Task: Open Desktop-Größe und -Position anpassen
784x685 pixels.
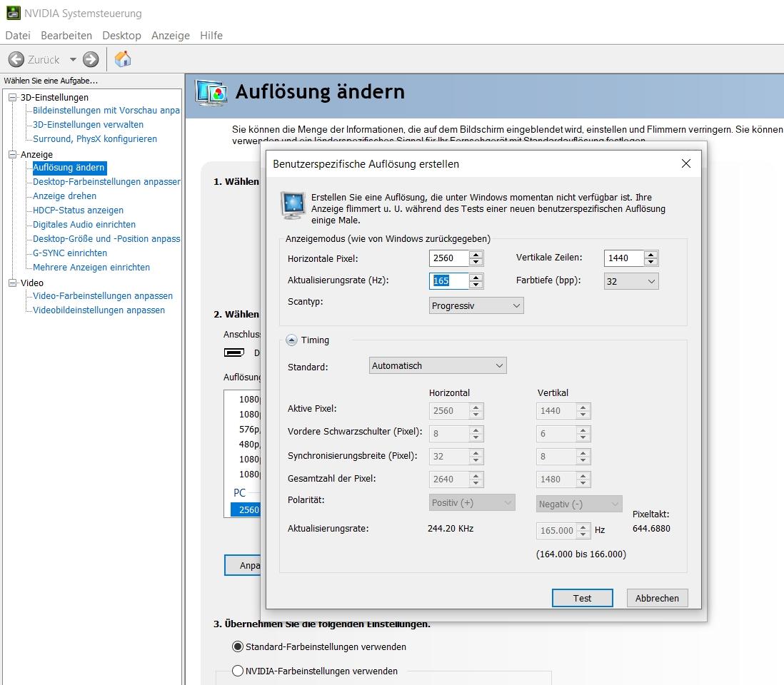Action: (106, 239)
